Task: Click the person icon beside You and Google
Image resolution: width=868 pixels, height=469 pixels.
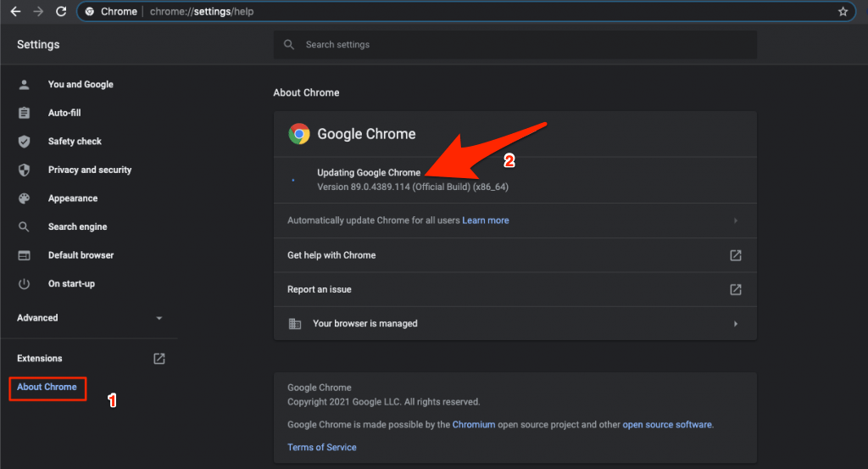Action: point(24,84)
